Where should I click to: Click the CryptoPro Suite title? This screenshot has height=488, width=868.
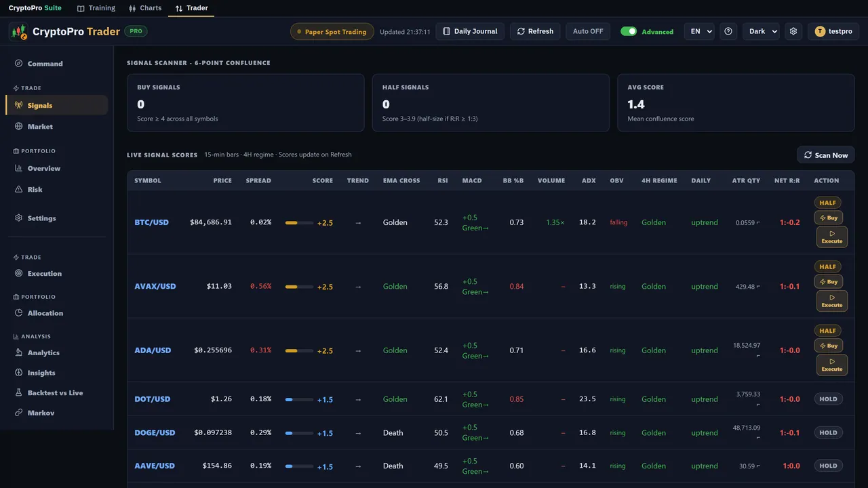click(x=35, y=8)
